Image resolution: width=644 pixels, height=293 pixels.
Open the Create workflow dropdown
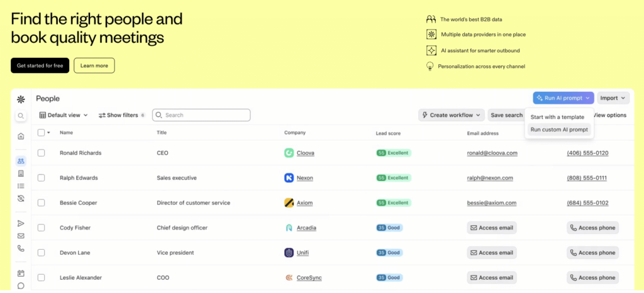point(452,115)
